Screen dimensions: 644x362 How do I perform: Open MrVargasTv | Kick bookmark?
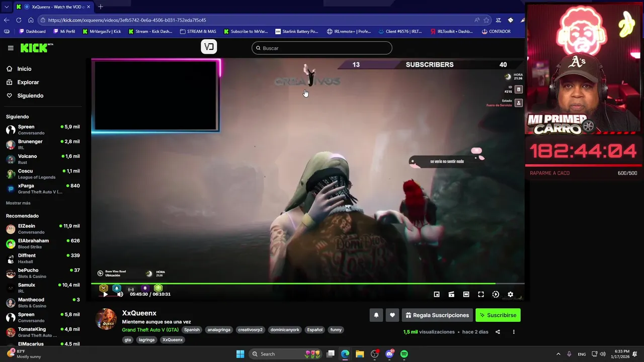pos(101,31)
